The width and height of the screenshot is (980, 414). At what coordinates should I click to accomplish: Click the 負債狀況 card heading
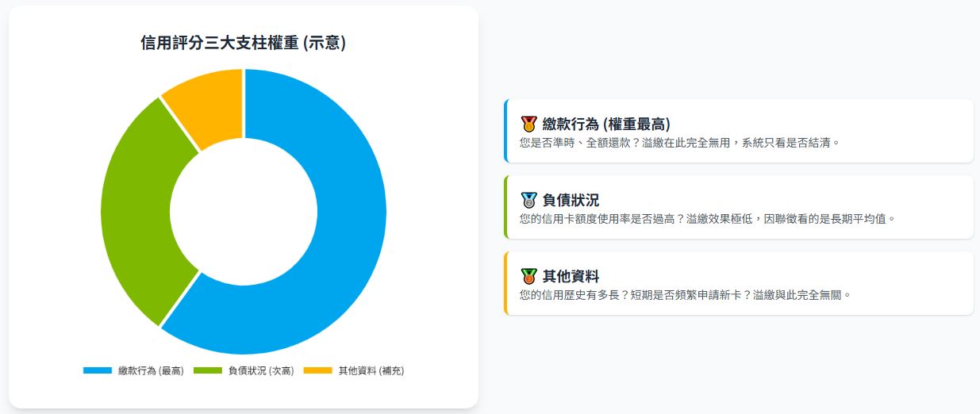(571, 200)
